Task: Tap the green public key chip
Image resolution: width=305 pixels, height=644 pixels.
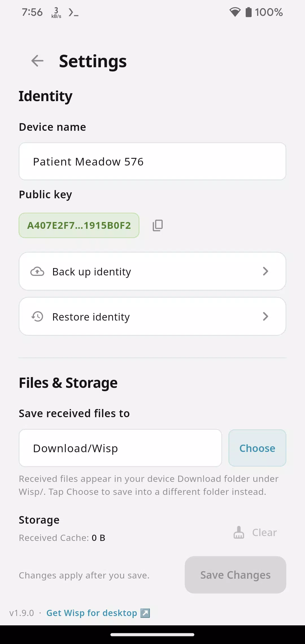Action: 79,225
